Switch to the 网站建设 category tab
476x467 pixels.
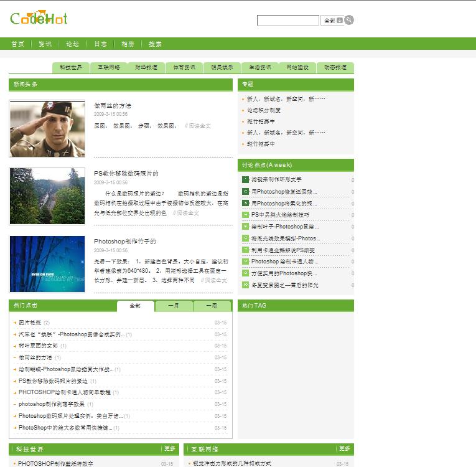click(x=297, y=67)
